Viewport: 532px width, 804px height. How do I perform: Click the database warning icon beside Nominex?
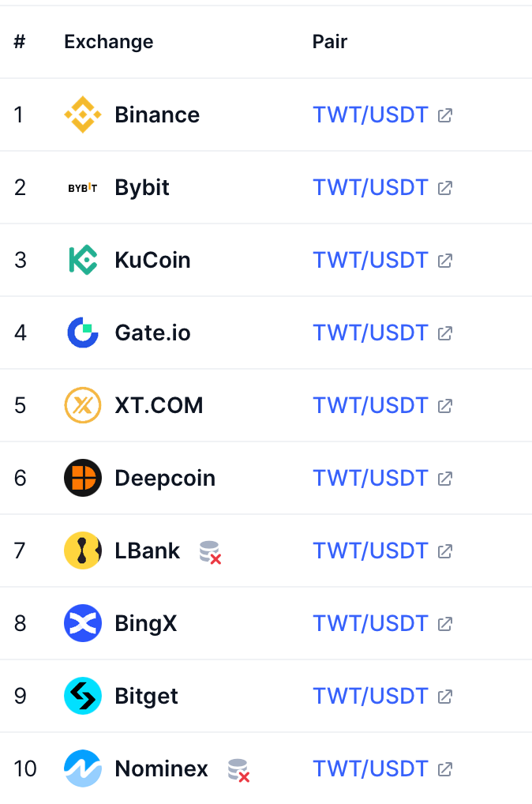pyautogui.click(x=238, y=769)
